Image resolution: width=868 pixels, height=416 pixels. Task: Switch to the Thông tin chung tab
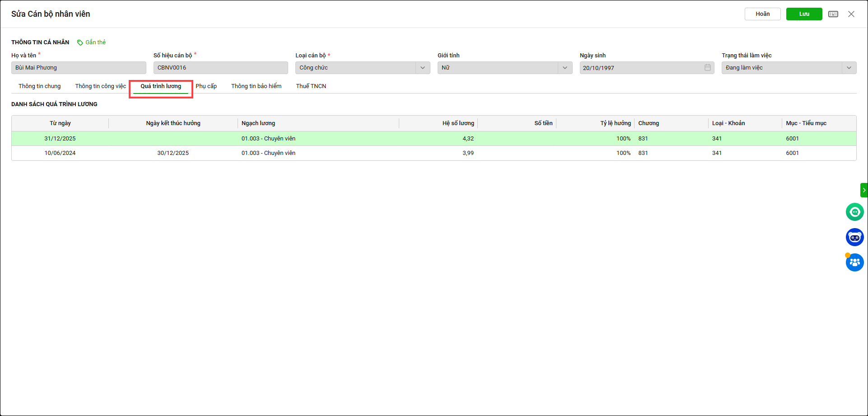[x=40, y=86]
